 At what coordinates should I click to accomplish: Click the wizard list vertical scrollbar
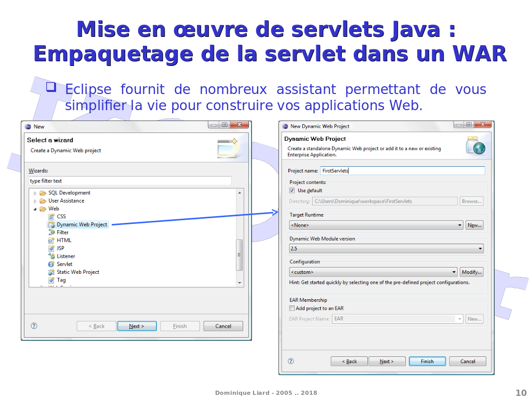[240, 255]
